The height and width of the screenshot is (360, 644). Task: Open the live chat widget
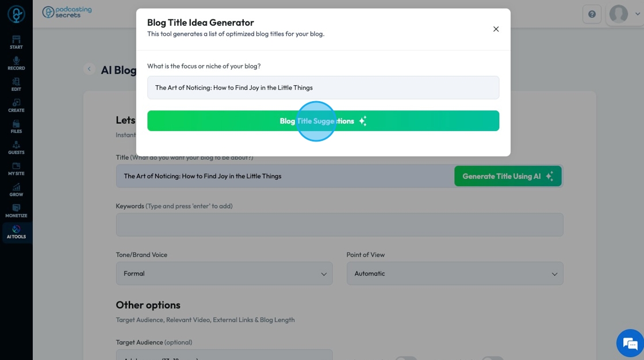630,344
